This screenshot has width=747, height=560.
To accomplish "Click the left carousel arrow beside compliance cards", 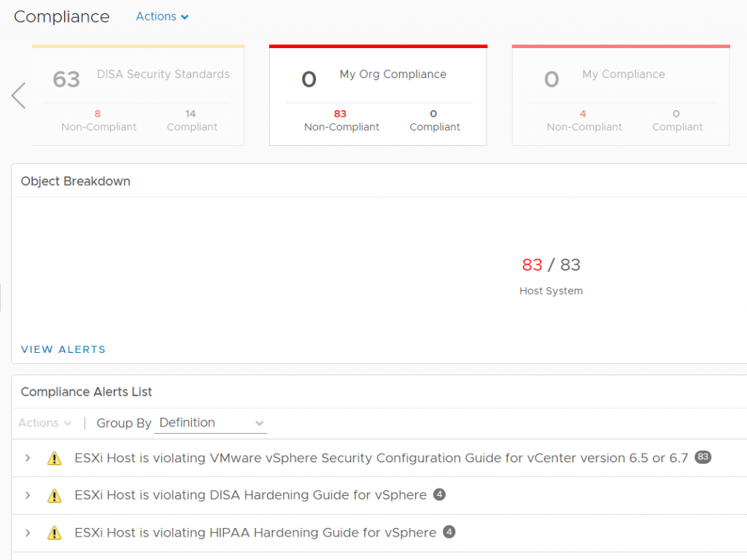I will pyautogui.click(x=18, y=96).
